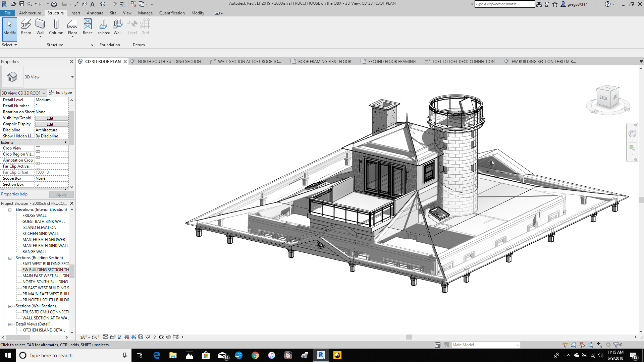Toggle the Crop View checkbox

point(38,148)
